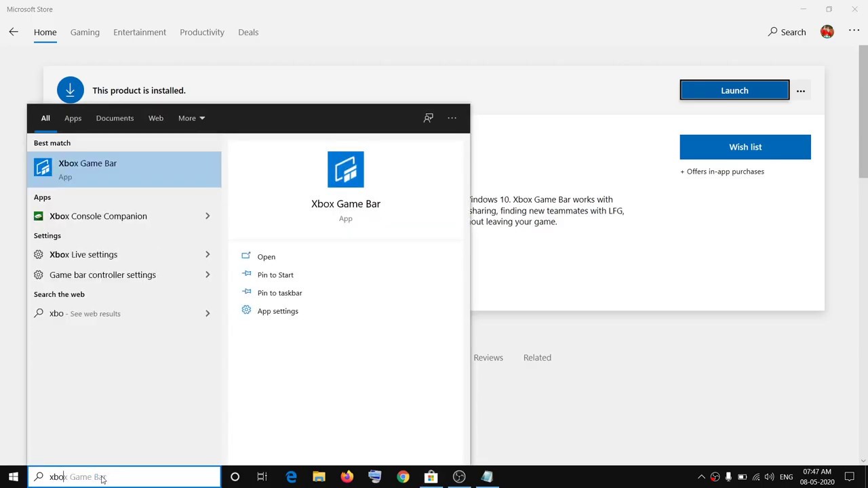The height and width of the screenshot is (488, 868).
Task: Open the Deals tab in Store
Action: (x=248, y=32)
